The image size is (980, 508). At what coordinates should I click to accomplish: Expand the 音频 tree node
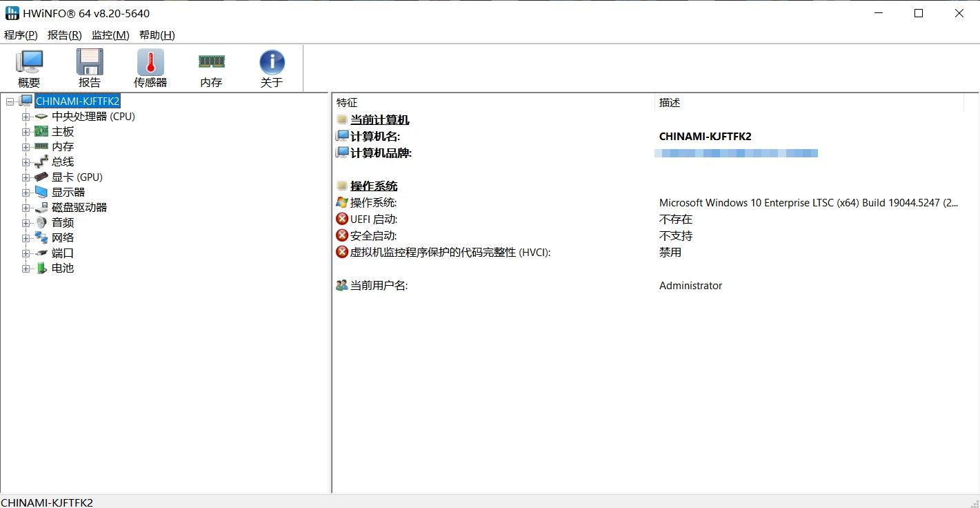[x=26, y=223]
